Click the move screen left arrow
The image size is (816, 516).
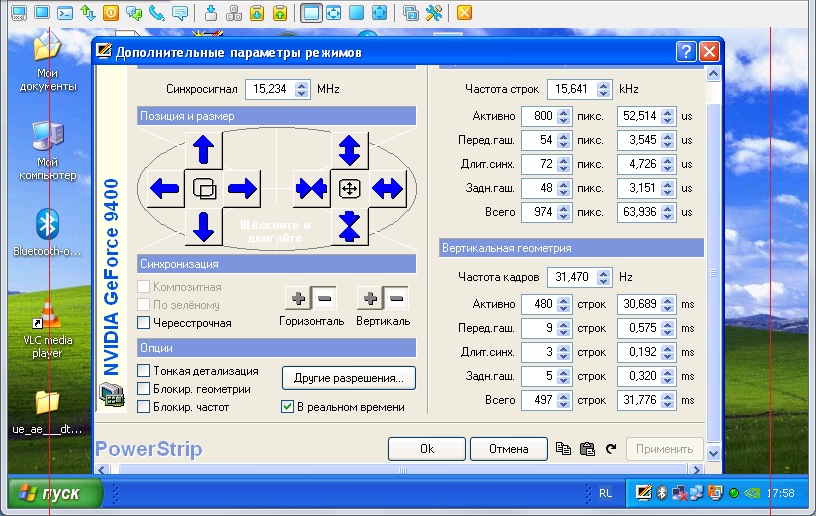point(165,187)
